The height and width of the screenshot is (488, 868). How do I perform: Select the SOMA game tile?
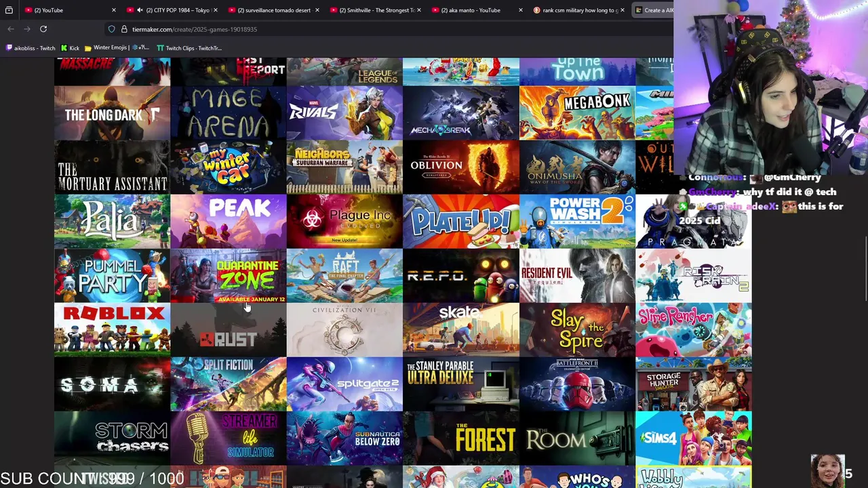point(112,384)
